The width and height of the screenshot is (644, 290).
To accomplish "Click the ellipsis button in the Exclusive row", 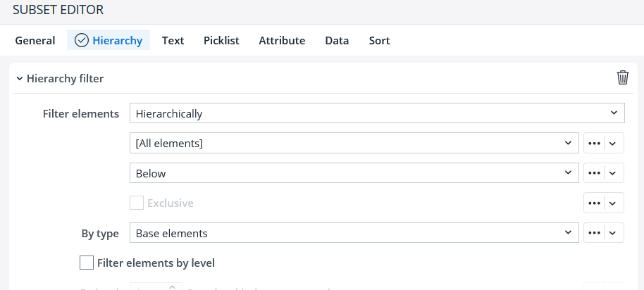I will point(594,203).
